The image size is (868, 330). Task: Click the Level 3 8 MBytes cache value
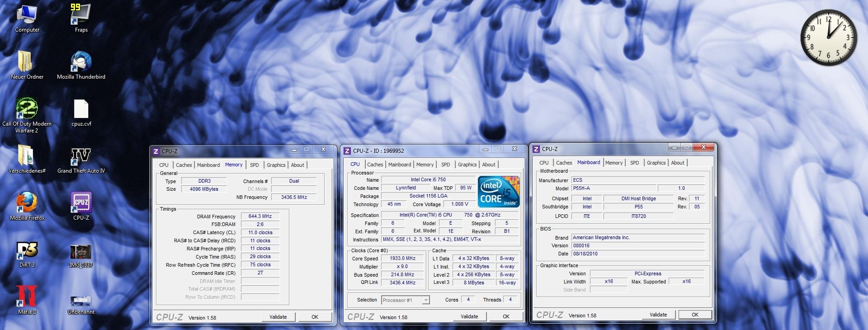[x=473, y=283]
